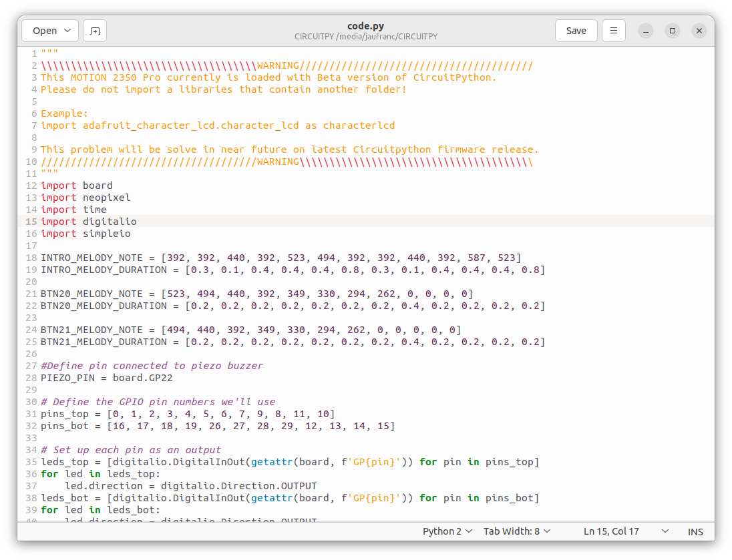The image size is (732, 560).
Task: Click the 'Example:' text on line 6
Action: 64,114
